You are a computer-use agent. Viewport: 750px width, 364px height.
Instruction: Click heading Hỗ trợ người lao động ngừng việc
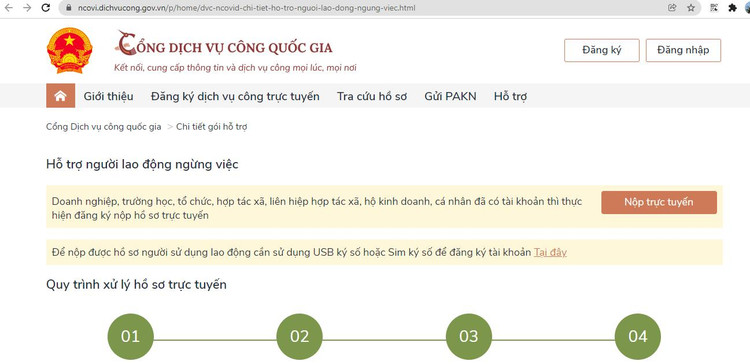[x=142, y=165]
